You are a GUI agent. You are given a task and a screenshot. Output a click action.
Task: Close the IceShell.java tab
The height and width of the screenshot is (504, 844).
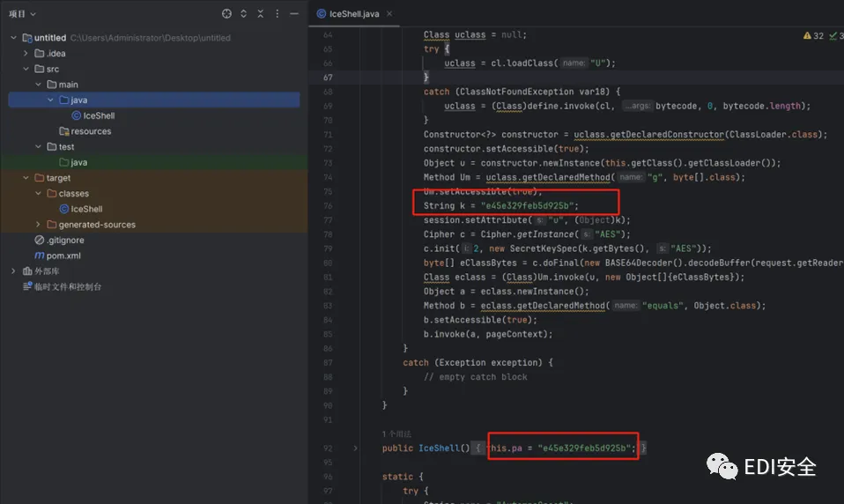point(389,14)
